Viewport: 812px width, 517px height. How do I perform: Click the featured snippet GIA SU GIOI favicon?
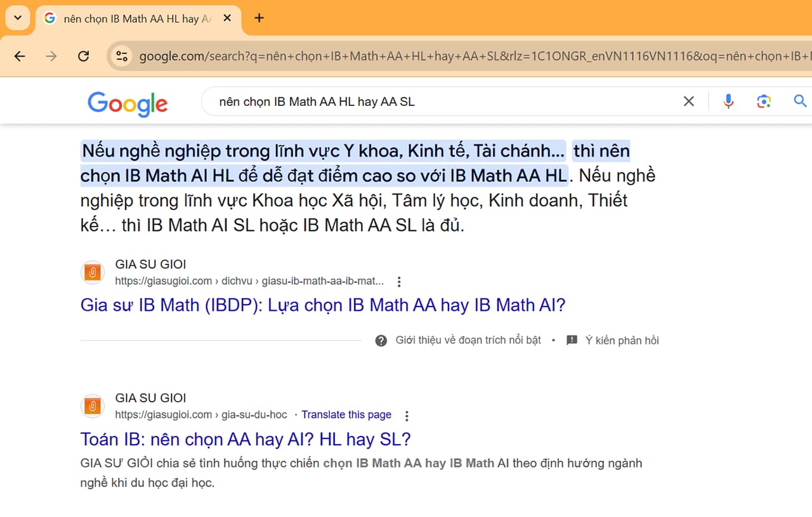pos(93,272)
